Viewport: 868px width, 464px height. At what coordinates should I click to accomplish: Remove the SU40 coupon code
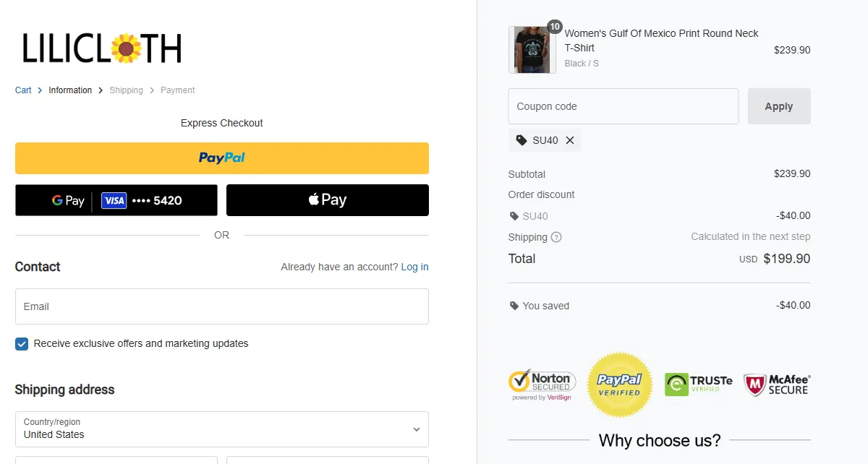[569, 139]
